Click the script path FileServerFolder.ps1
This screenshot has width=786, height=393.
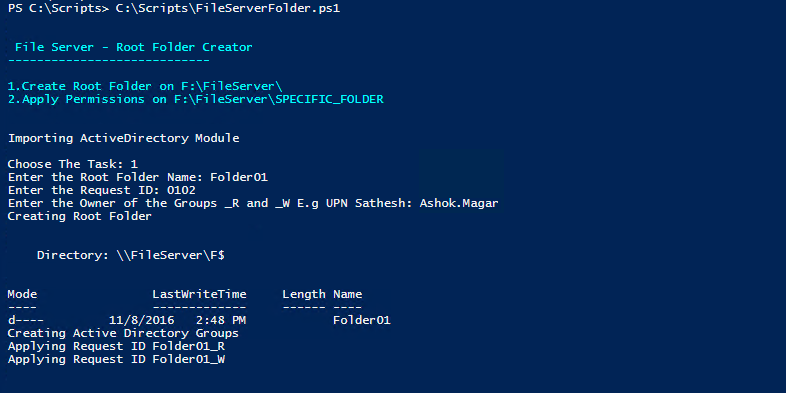[x=228, y=9]
